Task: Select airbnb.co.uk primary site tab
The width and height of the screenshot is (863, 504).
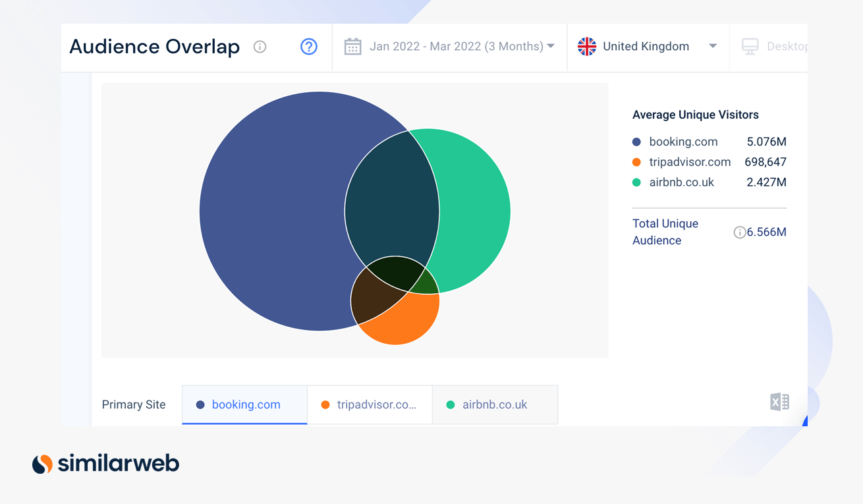Action: [x=495, y=405]
